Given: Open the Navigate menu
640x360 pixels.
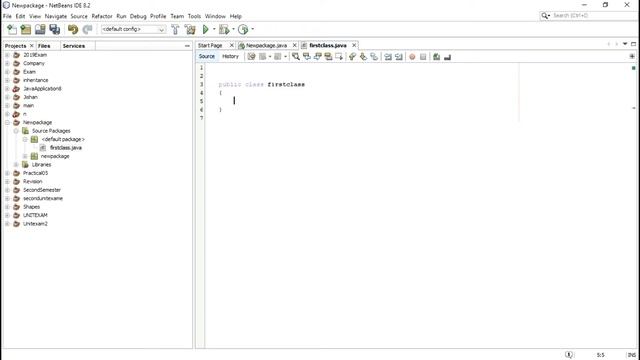Looking at the screenshot, I should pos(56,16).
